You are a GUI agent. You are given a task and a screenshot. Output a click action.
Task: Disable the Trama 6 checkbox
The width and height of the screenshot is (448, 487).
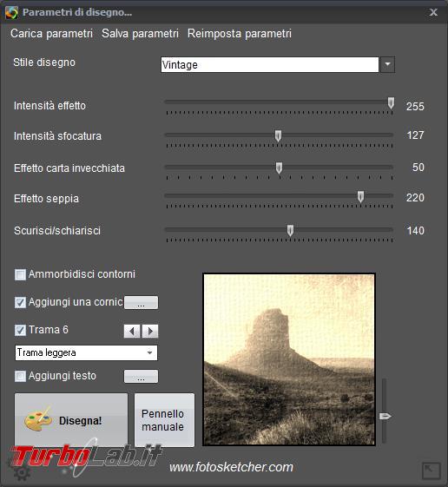tap(20, 330)
